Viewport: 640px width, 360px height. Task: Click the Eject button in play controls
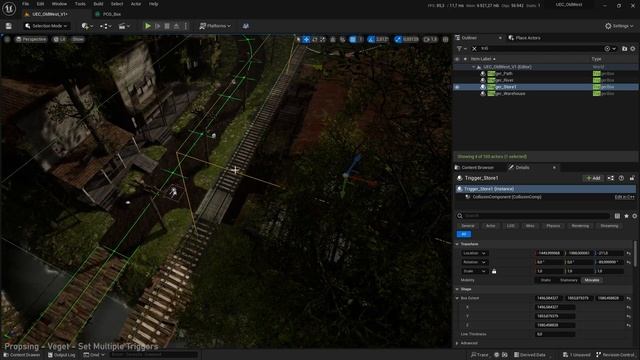[176, 26]
